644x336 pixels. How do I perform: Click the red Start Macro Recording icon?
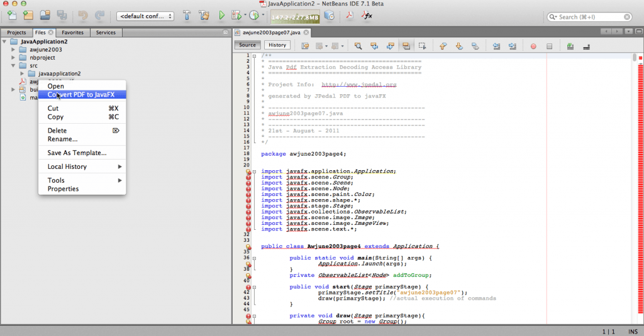point(533,46)
